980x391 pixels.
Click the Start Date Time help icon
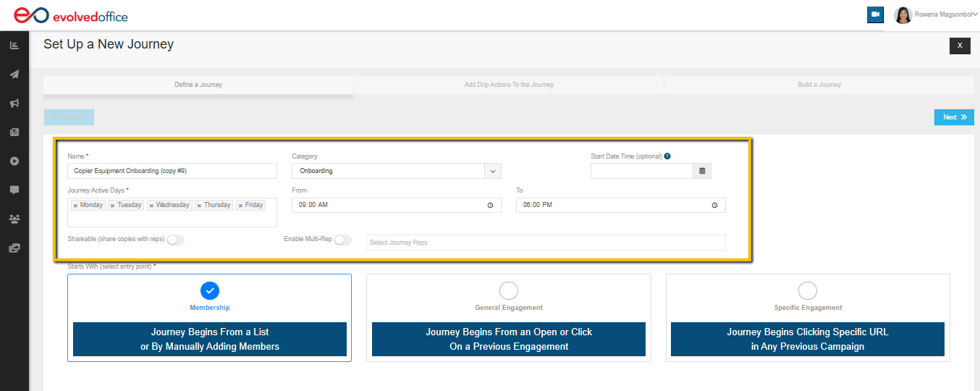tap(667, 156)
